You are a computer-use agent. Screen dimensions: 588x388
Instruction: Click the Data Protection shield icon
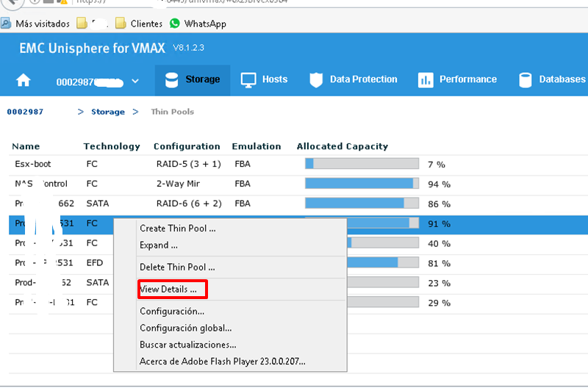click(x=316, y=80)
